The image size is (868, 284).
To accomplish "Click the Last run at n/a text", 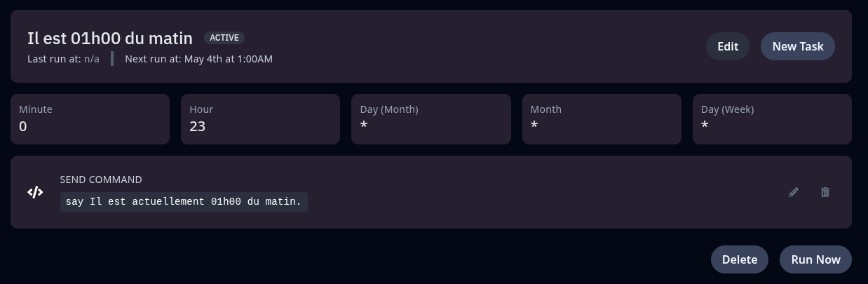I will point(63,59).
